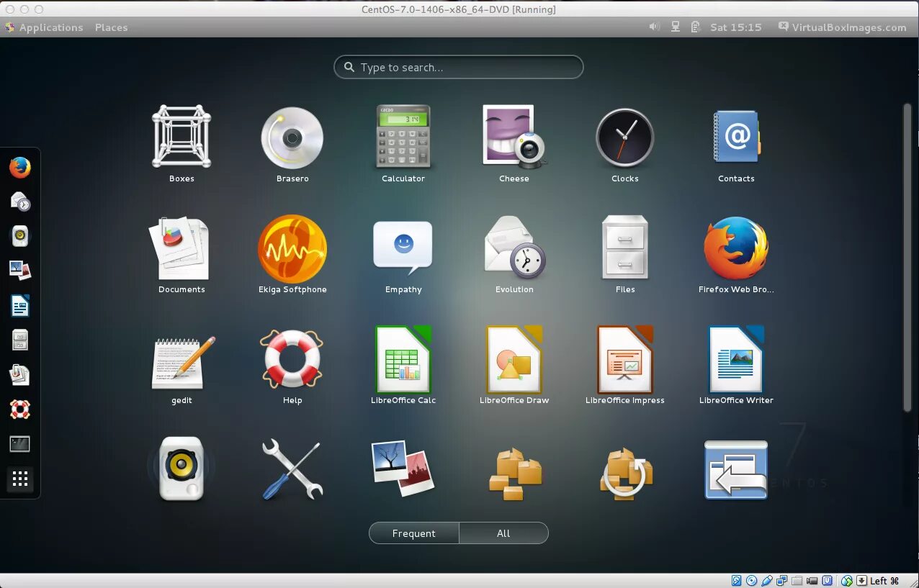The height and width of the screenshot is (588, 919).
Task: Click the Show Applications grid button
Action: [x=20, y=479]
